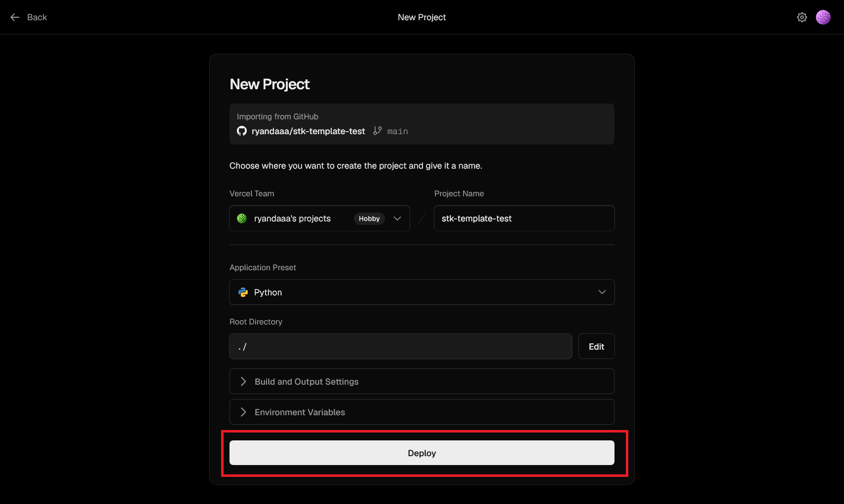Viewport: 844px width, 504px height.
Task: Expand Build and Output Settings
Action: tap(422, 381)
